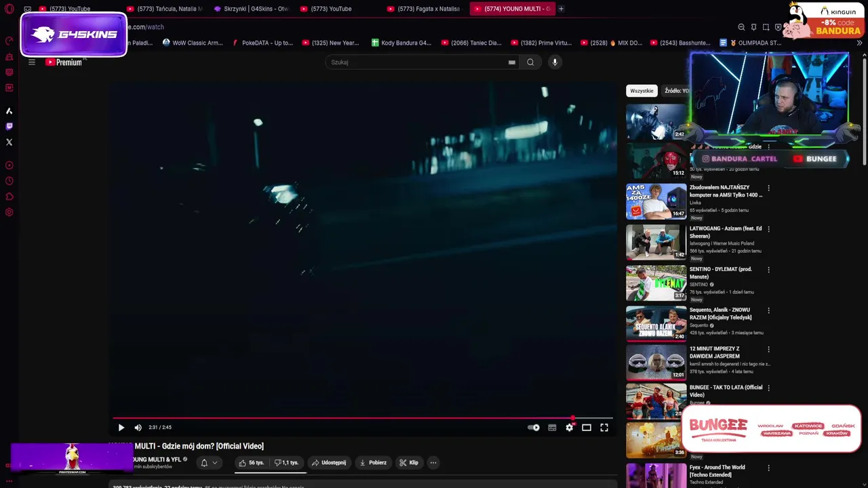Focus the Szukaj search field
The width and height of the screenshot is (868, 488).
point(417,62)
